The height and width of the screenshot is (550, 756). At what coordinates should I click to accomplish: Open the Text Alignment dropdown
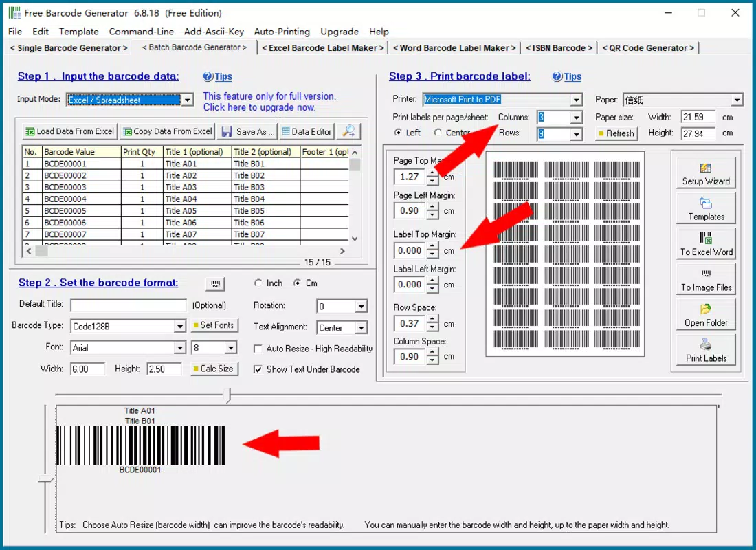361,328
